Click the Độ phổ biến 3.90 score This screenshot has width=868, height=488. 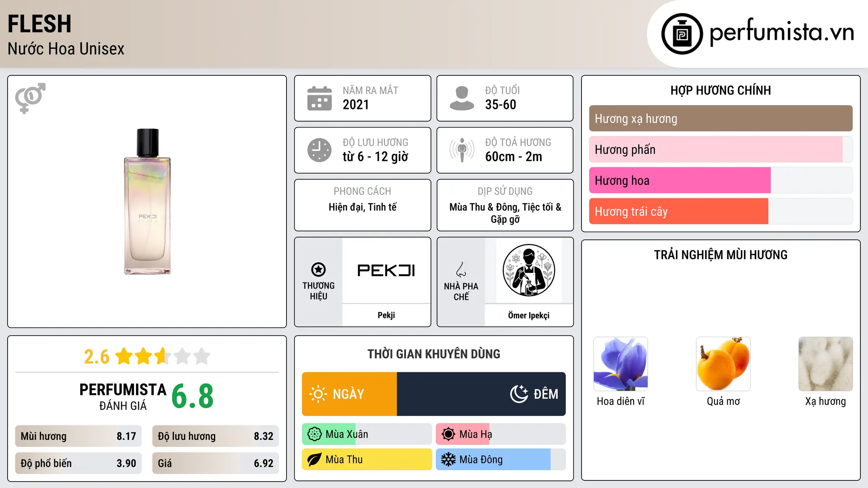click(78, 463)
